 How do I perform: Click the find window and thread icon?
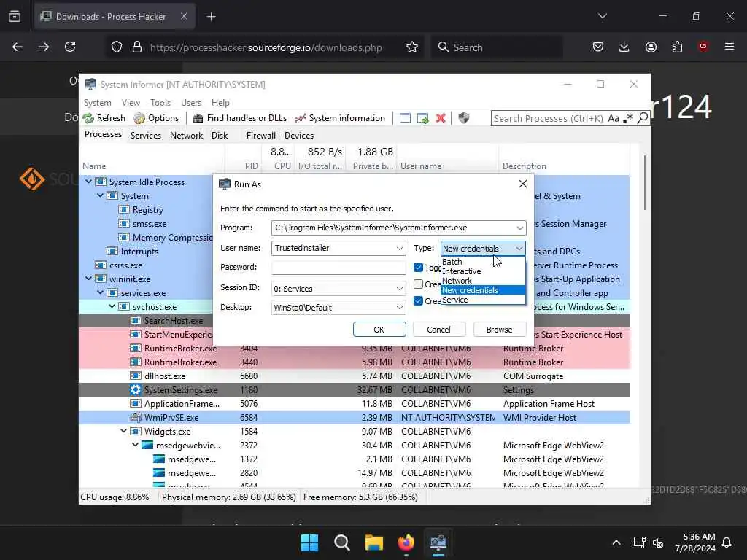[422, 118]
